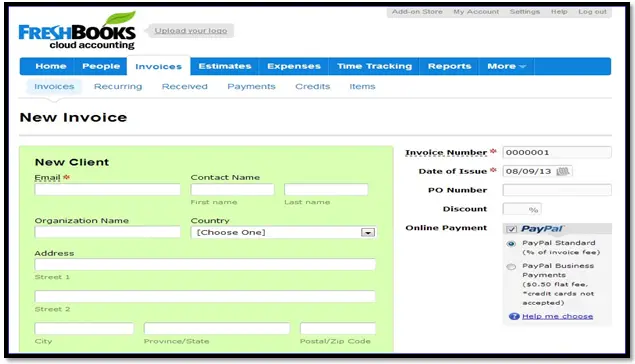
Task: Click the Log out link
Action: pos(592,12)
